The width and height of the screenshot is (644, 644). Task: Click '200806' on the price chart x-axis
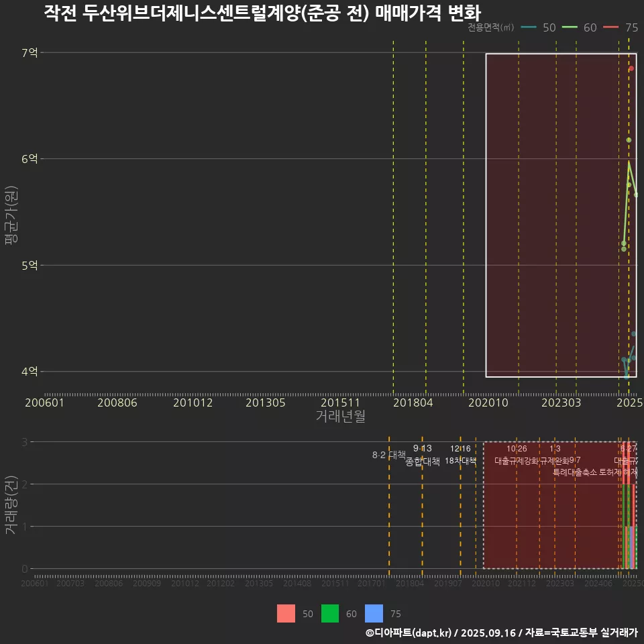coord(117,402)
